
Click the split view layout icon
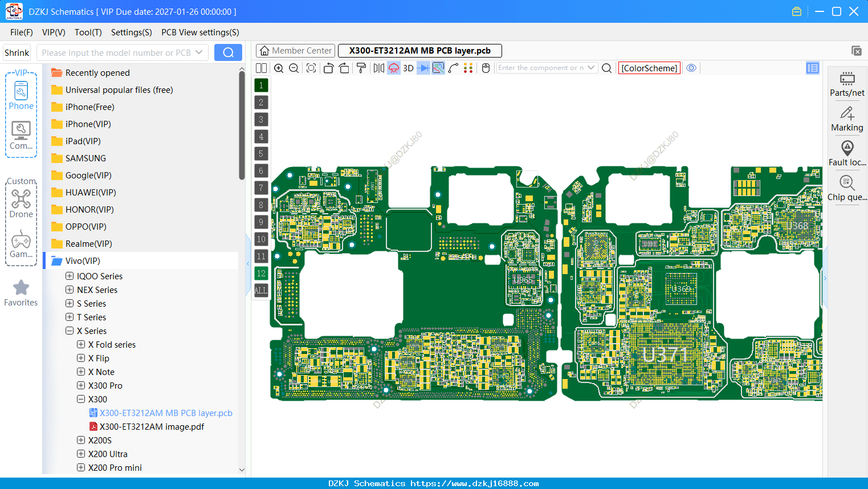[x=261, y=68]
